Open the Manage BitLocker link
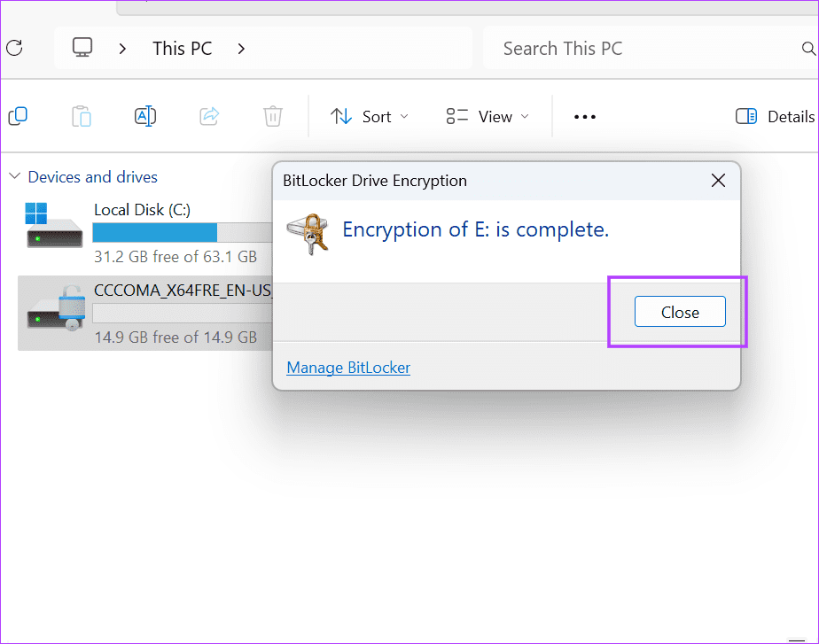This screenshot has height=644, width=819. click(348, 368)
